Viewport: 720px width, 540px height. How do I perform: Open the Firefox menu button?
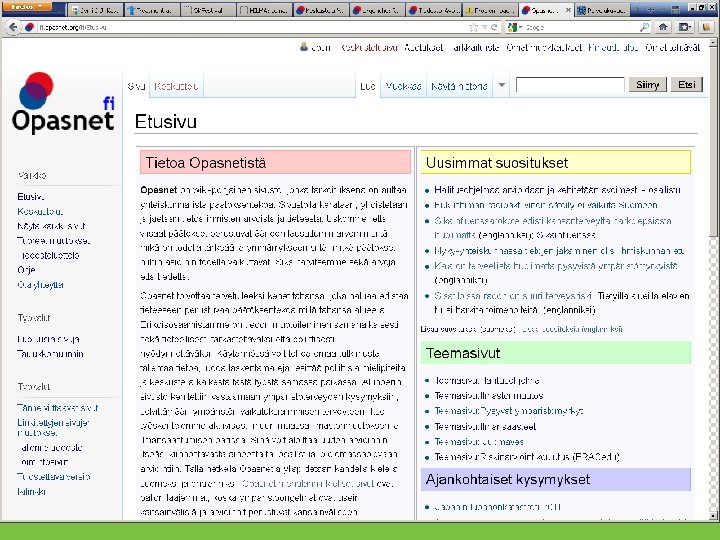(x=27, y=7)
